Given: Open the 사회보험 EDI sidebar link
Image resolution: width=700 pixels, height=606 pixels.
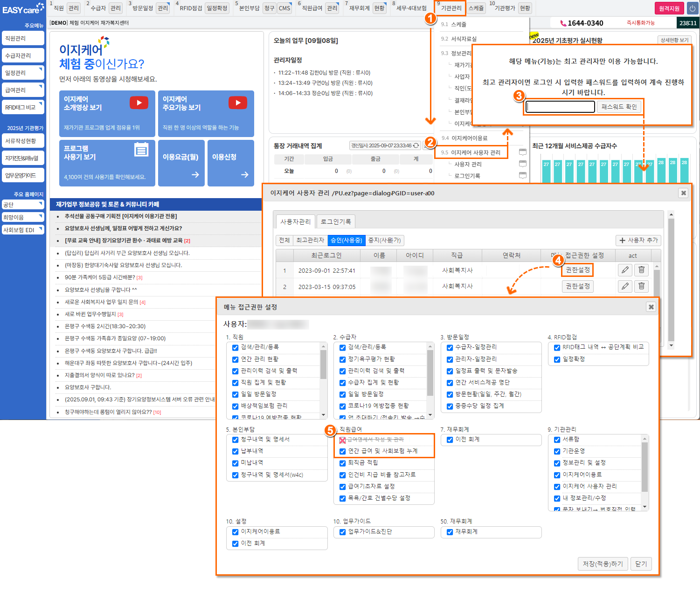Looking at the screenshot, I should (x=23, y=230).
